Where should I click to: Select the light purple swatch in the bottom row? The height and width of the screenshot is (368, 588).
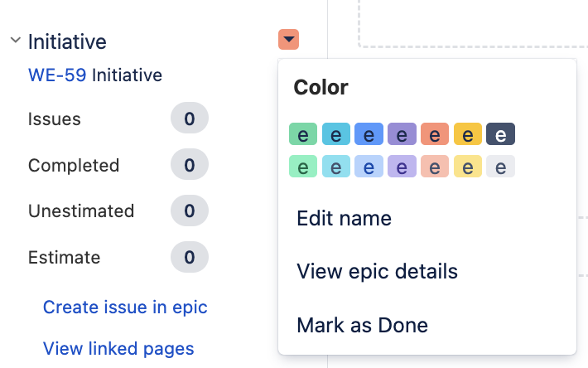click(x=402, y=167)
